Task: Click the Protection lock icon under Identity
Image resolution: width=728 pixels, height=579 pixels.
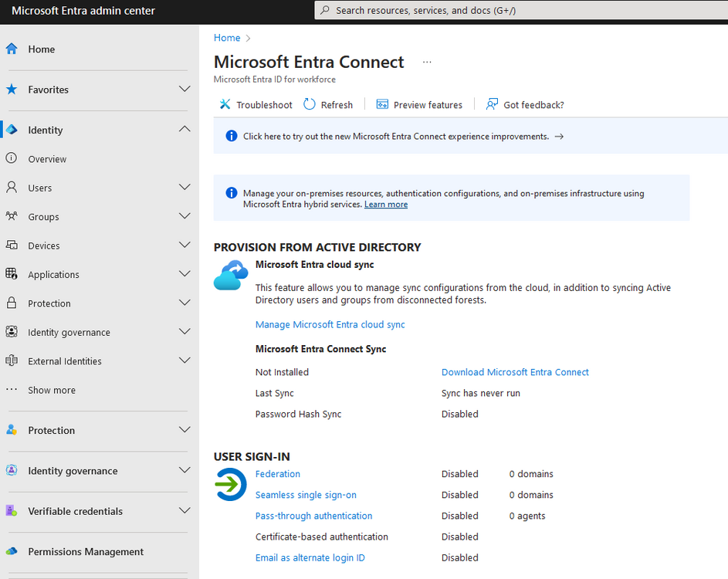Action: point(11,303)
